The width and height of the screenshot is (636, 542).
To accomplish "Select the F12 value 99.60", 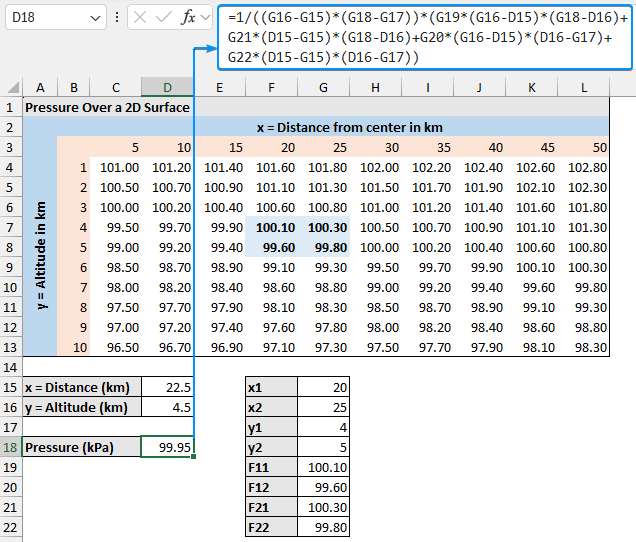I will pyautogui.click(x=323, y=487).
